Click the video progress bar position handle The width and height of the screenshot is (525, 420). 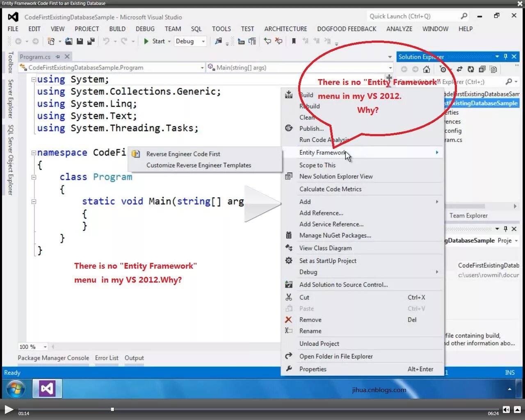112,409
